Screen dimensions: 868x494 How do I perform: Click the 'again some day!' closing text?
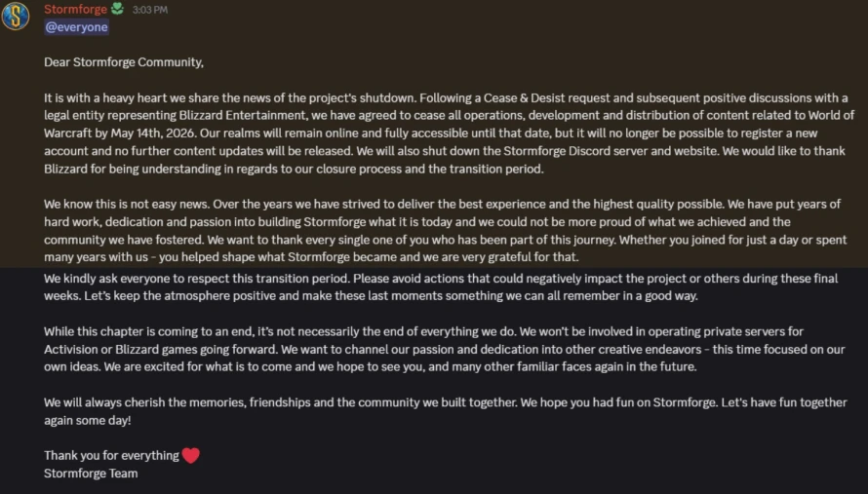(88, 420)
